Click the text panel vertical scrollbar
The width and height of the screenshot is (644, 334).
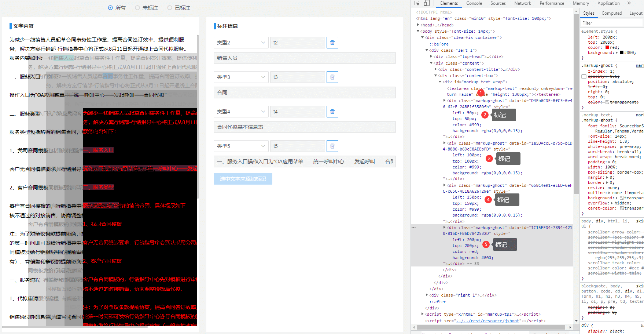point(198,117)
